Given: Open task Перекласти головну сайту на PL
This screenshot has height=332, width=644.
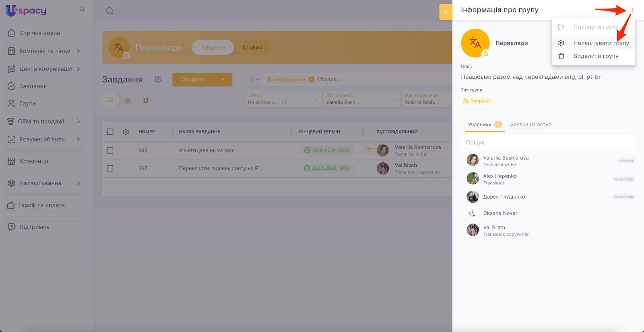Looking at the screenshot, I should coord(220,168).
